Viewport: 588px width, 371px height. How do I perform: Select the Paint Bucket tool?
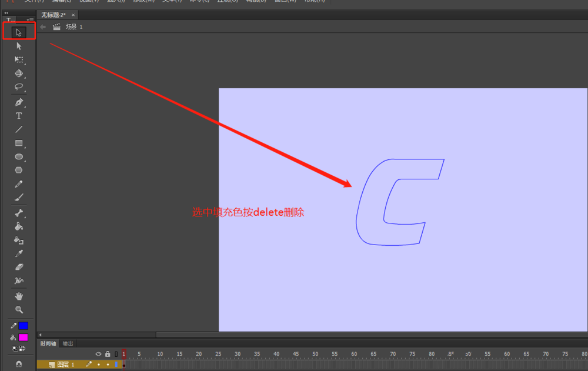click(19, 226)
